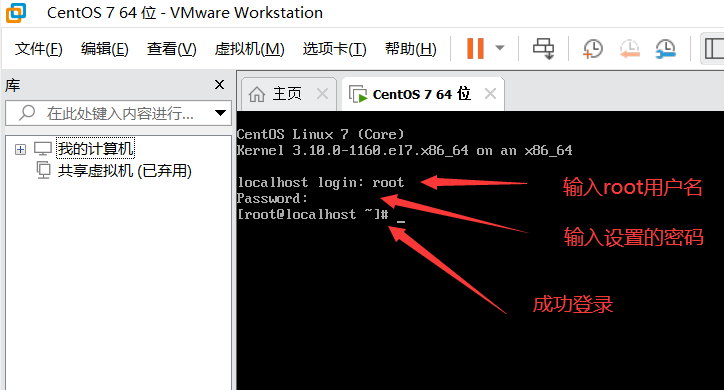Click the VMware Workstation logo icon

point(16,12)
